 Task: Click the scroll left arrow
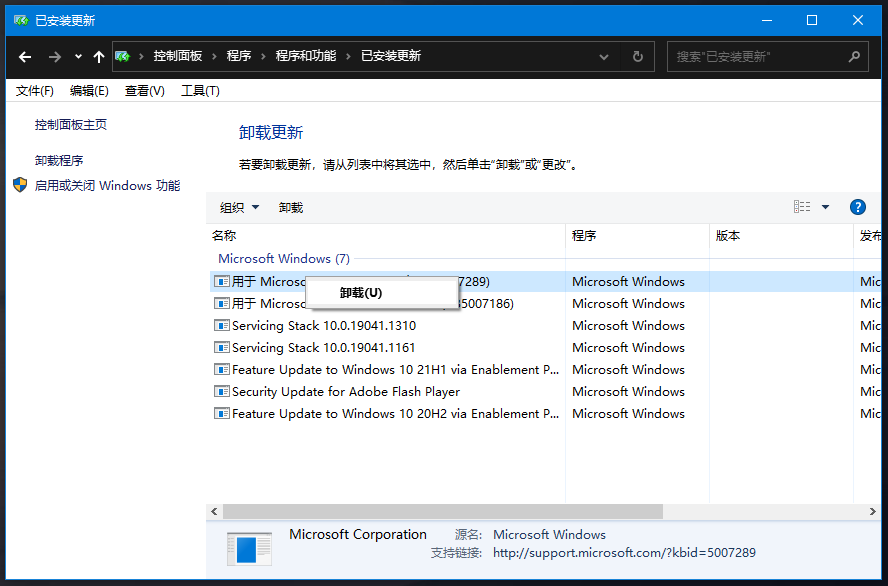click(214, 511)
